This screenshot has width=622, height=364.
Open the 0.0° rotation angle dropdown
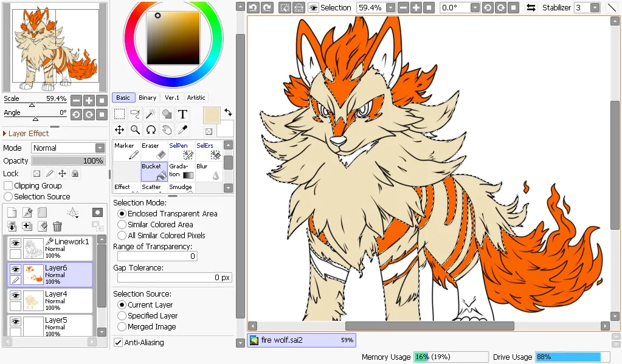pos(475,7)
